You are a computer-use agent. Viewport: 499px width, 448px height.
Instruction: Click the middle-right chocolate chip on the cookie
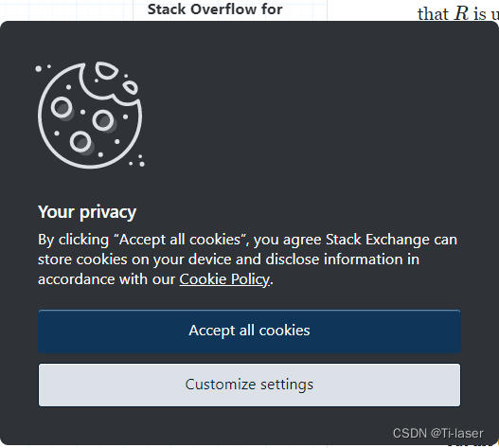pos(104,121)
